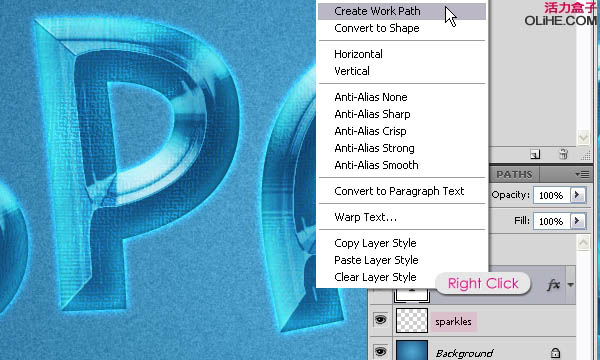Click the panel resize grip beside the trash icon
The width and height of the screenshot is (600, 360).
pyautogui.click(x=585, y=155)
